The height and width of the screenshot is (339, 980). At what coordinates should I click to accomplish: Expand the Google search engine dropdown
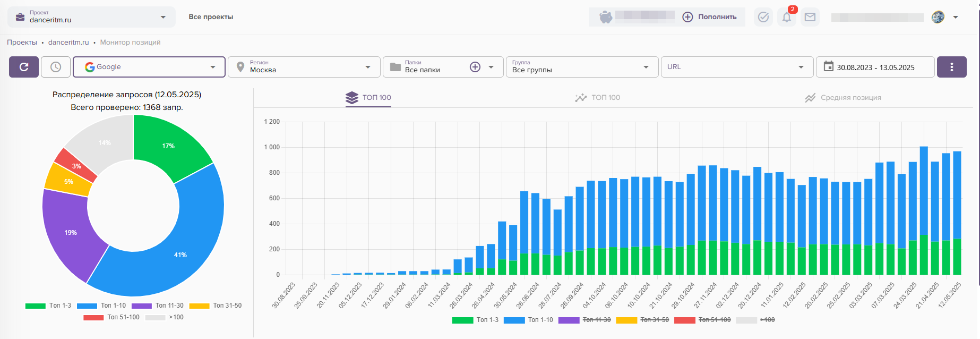[x=149, y=67]
